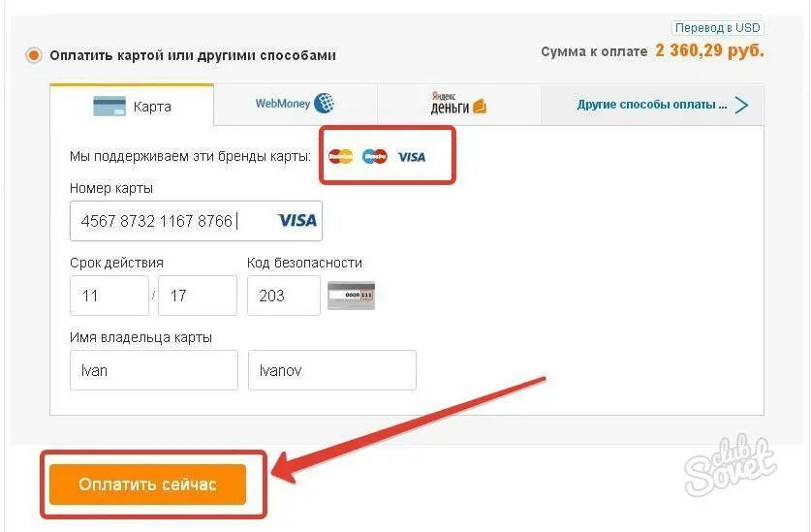Click the Maestro brand logo
This screenshot has height=532, width=811.
[x=374, y=156]
